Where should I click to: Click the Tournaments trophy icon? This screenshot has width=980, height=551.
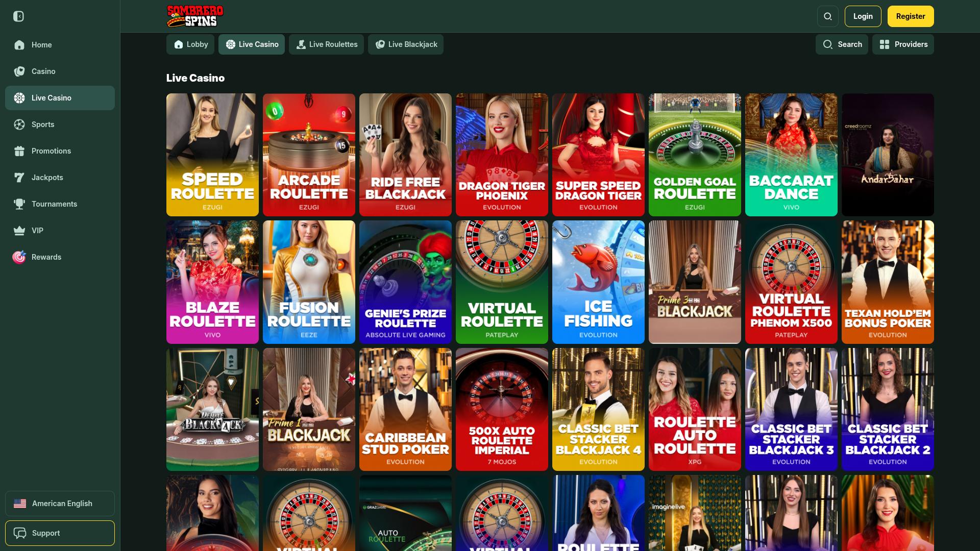tap(19, 204)
